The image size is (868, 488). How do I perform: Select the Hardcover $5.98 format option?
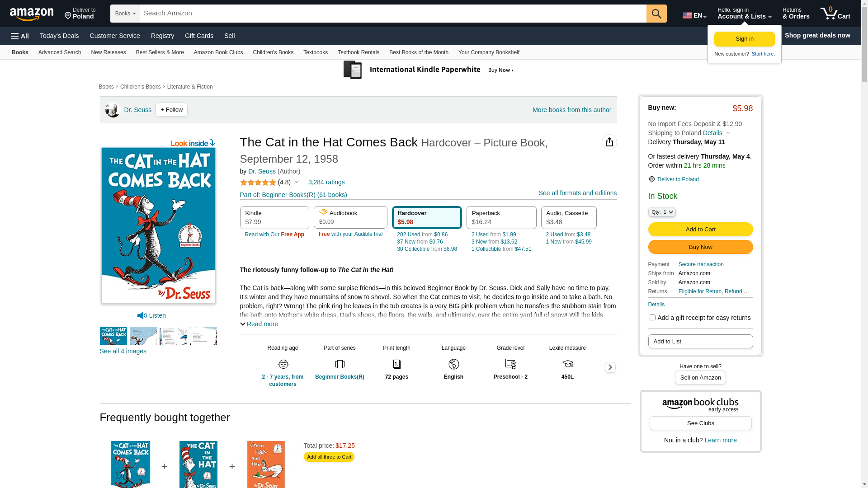pos(427,217)
